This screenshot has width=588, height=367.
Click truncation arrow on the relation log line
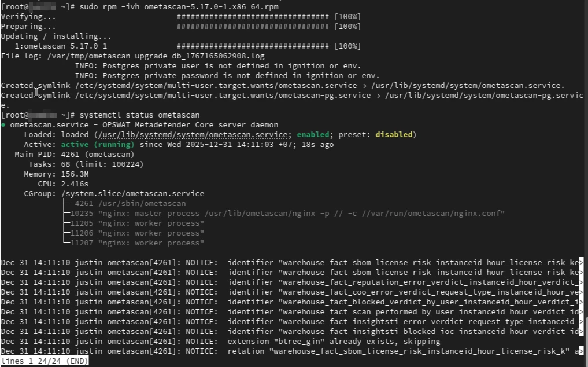(x=580, y=351)
